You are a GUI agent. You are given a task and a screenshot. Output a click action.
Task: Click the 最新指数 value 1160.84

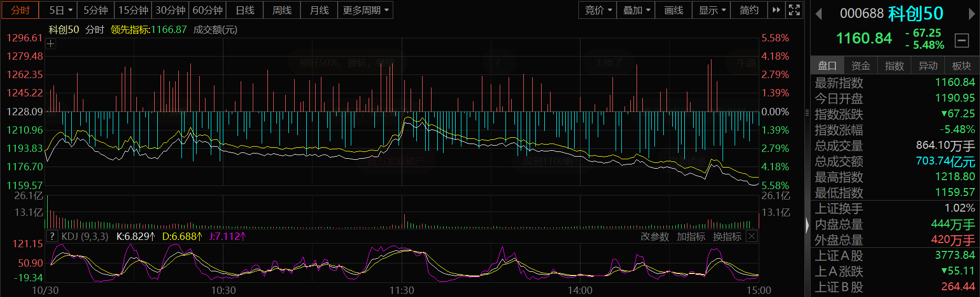coord(955,82)
